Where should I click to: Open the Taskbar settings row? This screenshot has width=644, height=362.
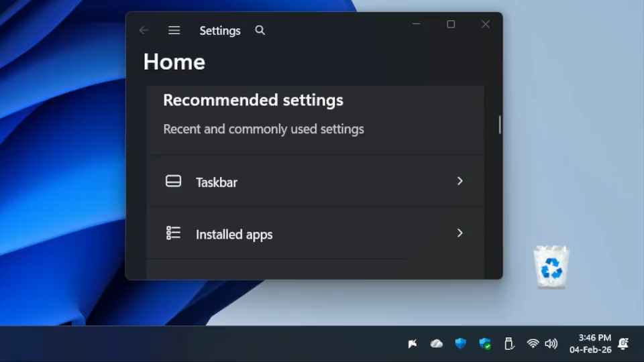(315, 182)
